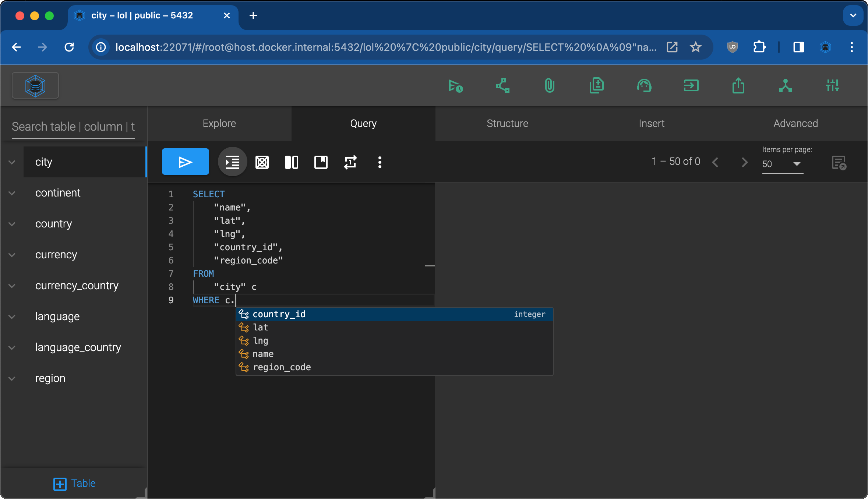This screenshot has width=868, height=499.
Task: Open the query history clock-play icon
Action: 455,86
